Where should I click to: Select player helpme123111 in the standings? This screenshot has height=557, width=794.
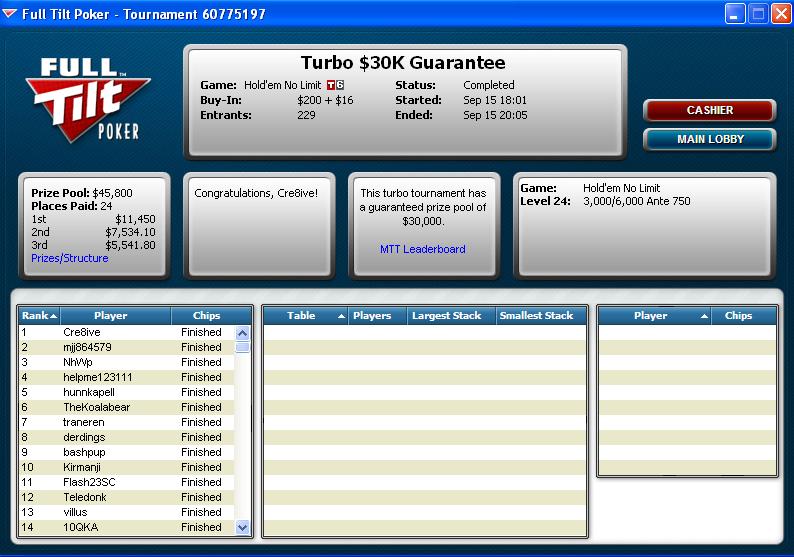click(127, 377)
